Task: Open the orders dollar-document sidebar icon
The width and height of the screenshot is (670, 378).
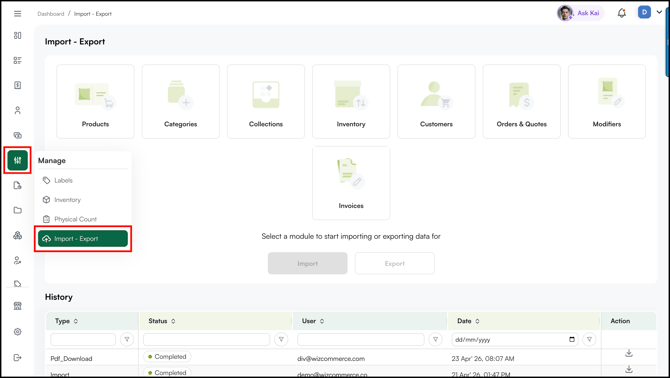Action: click(18, 85)
